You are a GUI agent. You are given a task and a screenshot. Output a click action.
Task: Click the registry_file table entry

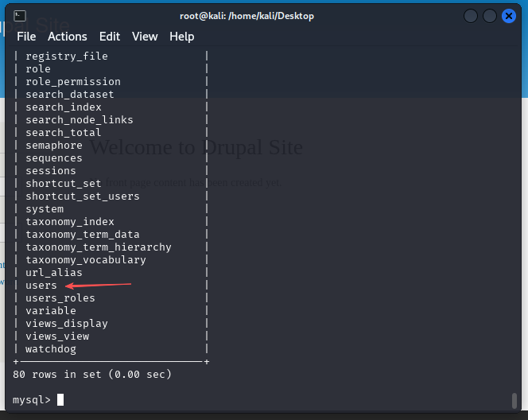click(x=66, y=56)
